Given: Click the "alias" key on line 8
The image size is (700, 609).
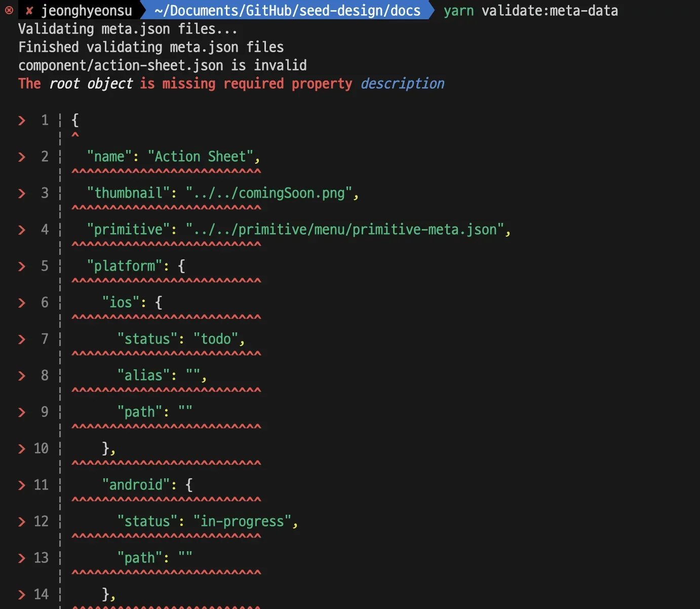Looking at the screenshot, I should pos(143,375).
